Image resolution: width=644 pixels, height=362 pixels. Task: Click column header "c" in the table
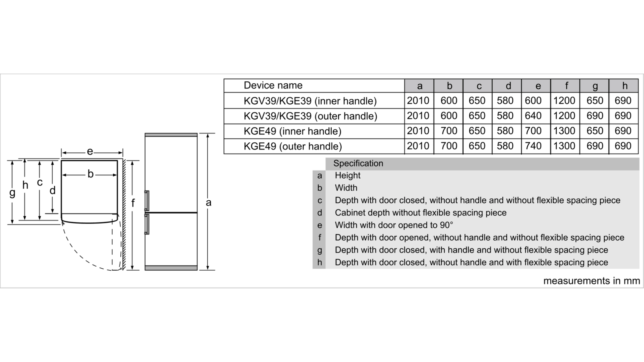coord(479,86)
